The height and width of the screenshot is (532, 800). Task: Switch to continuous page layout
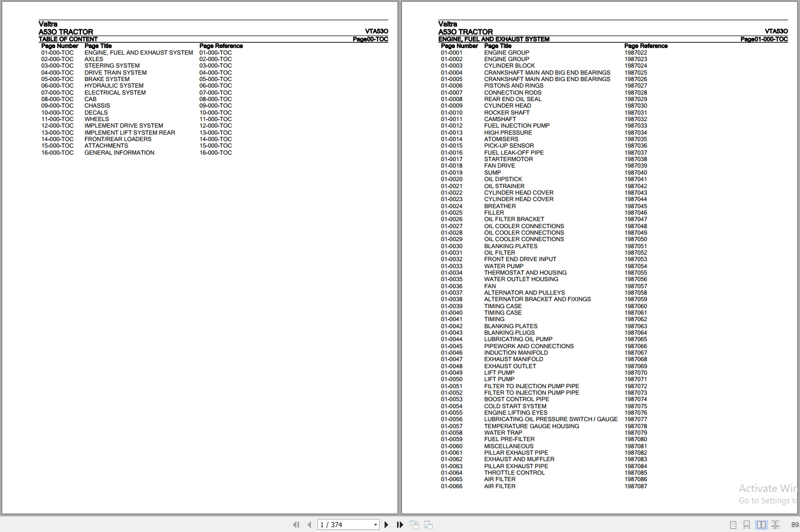pyautogui.click(x=746, y=524)
